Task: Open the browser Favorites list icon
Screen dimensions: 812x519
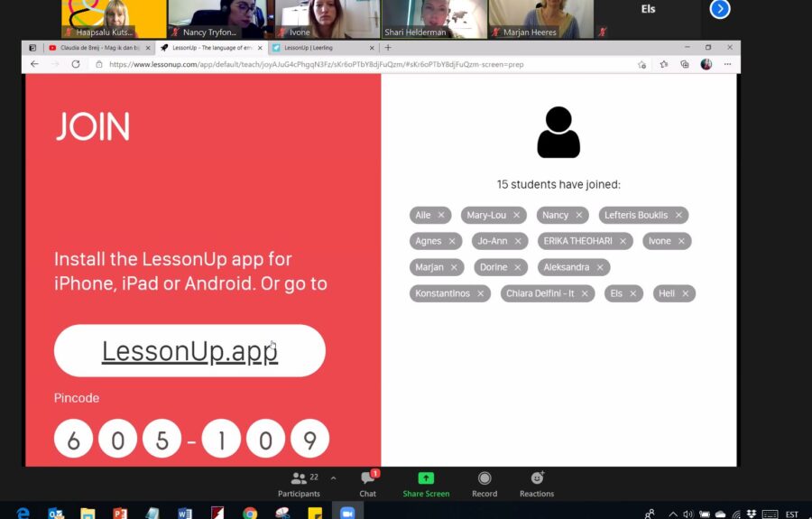Action: tap(663, 65)
